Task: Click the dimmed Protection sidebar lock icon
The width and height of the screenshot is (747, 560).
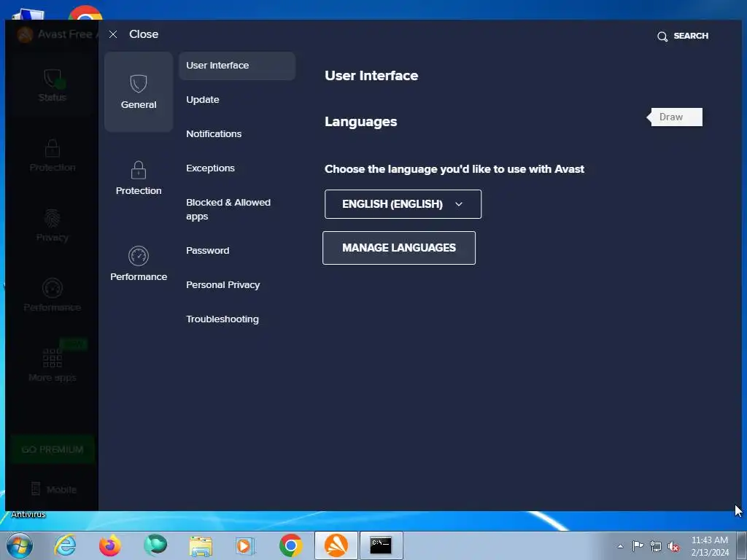Action: click(x=53, y=148)
